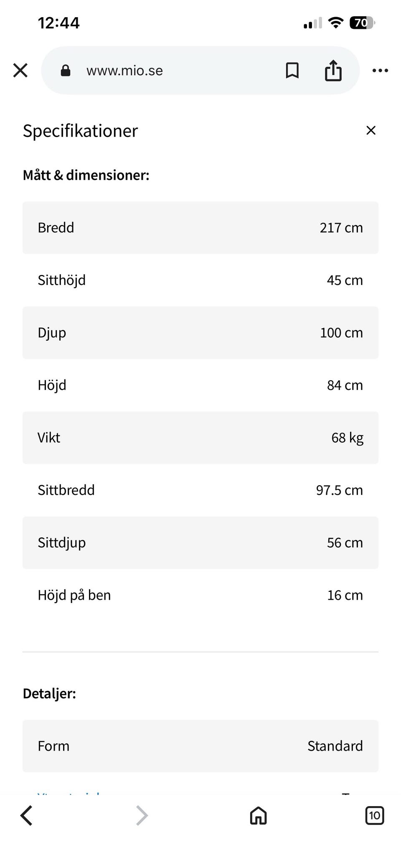401x868 pixels.
Task: Close the in-app browser page
Action: click(x=20, y=71)
